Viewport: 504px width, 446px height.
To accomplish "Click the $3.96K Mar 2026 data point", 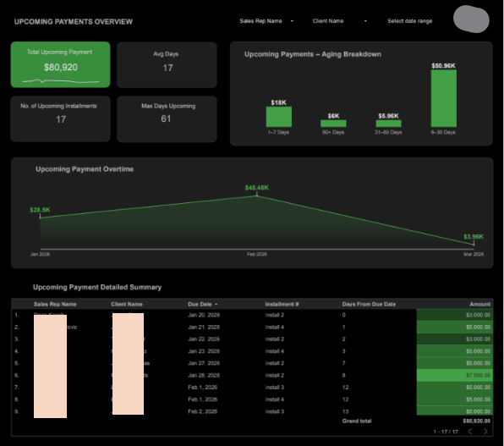I will 474,245.
